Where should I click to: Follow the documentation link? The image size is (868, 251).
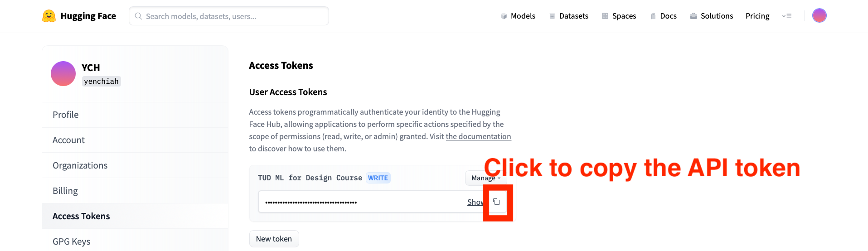tap(478, 136)
